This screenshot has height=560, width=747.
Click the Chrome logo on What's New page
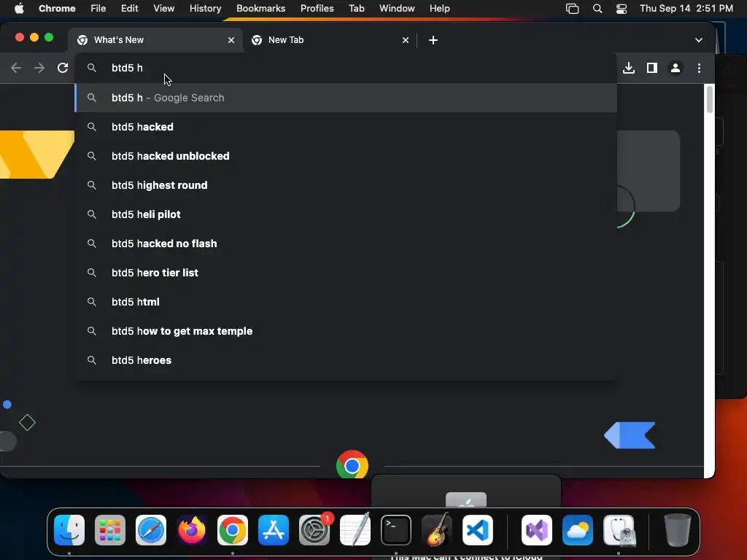pos(352,465)
